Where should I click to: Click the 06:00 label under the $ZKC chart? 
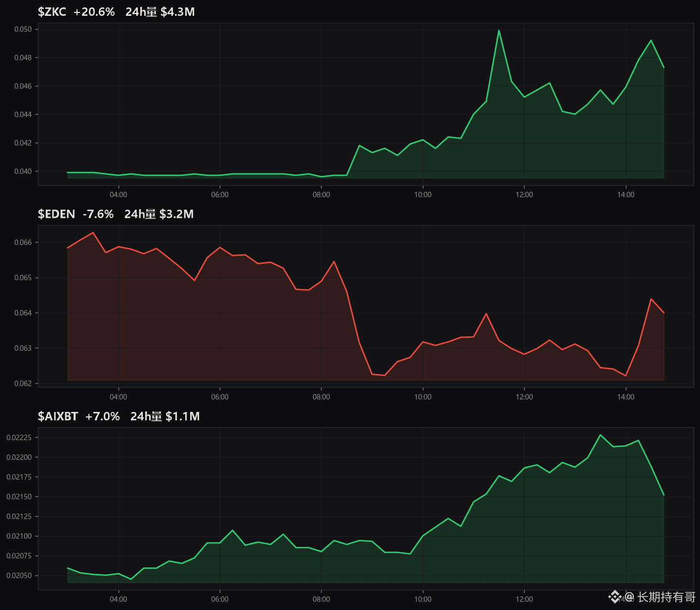(220, 195)
